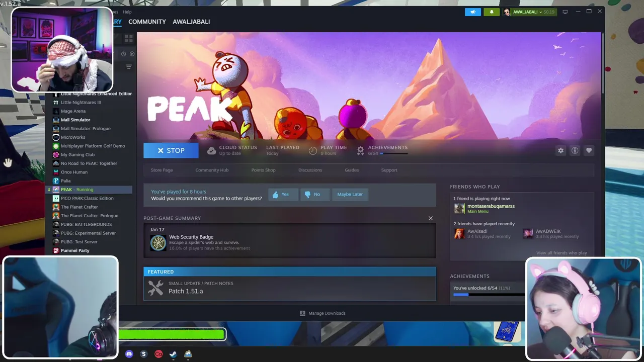Click the ready-to-play filter icon
The height and width of the screenshot is (362, 644).
132,54
